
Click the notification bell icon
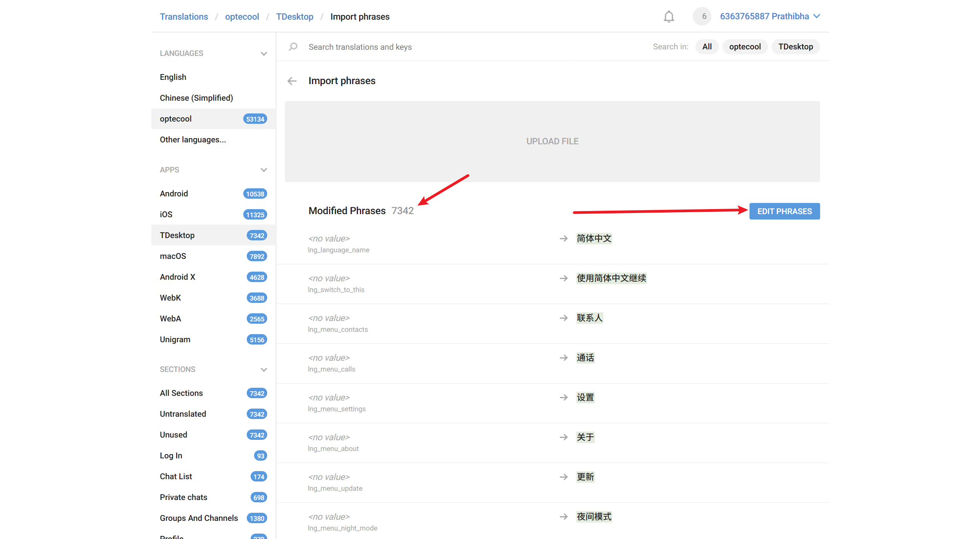tap(669, 17)
